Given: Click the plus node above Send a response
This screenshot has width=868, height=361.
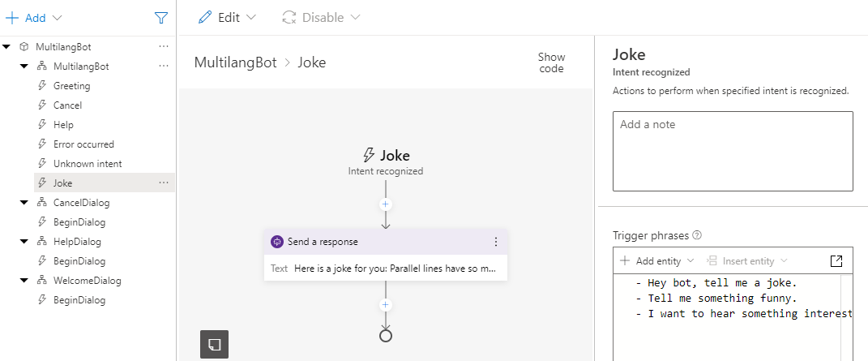Looking at the screenshot, I should [x=386, y=204].
